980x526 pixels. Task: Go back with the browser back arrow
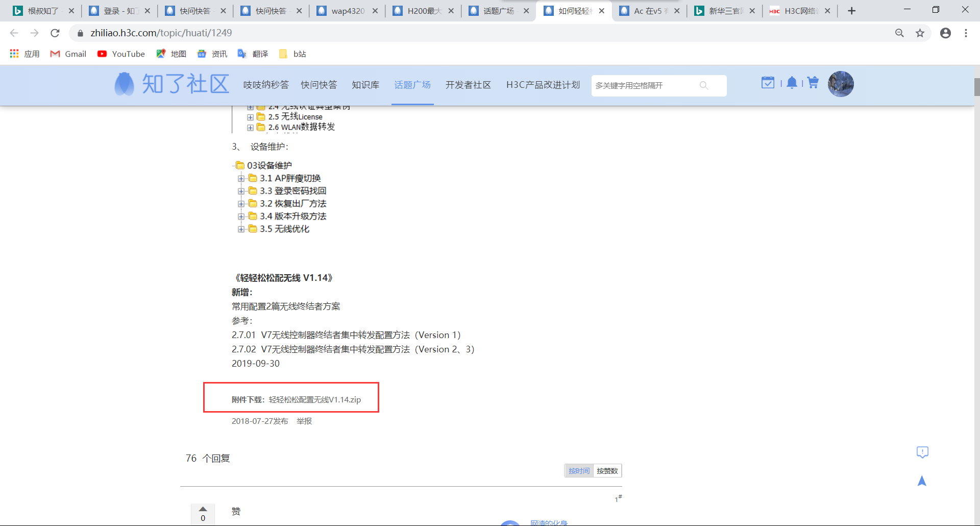coord(14,33)
